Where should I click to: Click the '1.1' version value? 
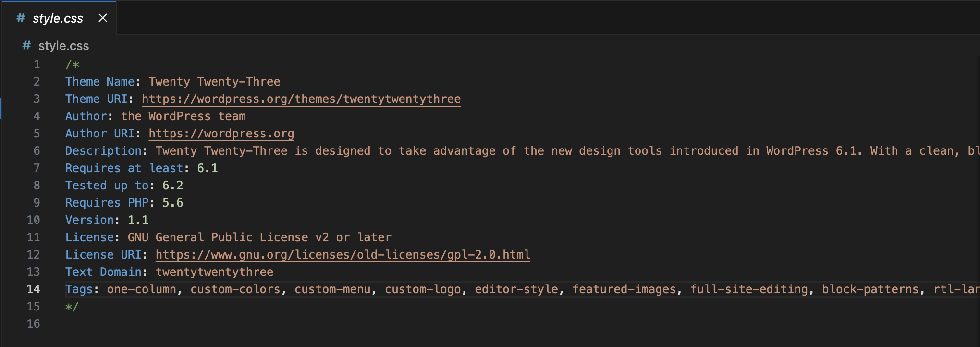pyautogui.click(x=138, y=220)
